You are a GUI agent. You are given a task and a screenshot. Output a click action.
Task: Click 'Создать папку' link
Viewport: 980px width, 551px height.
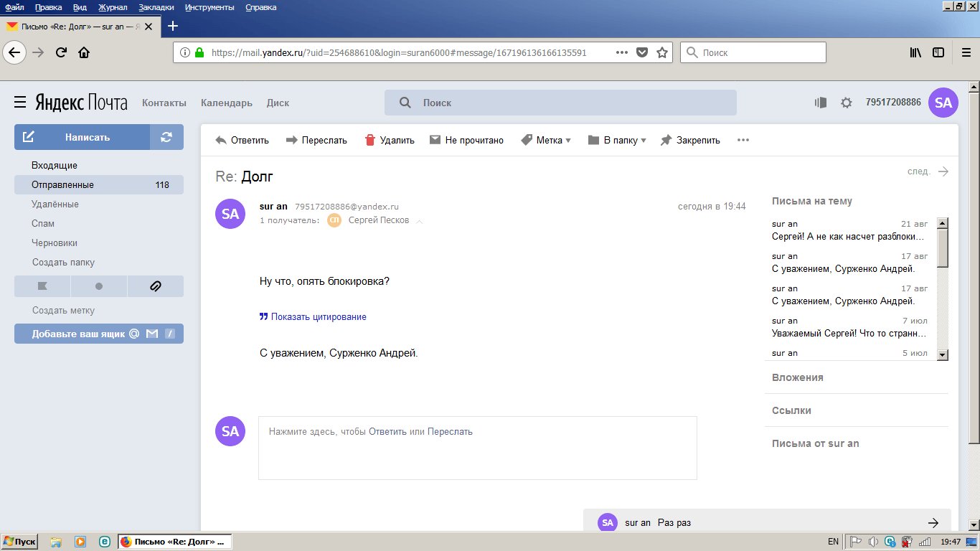63,262
